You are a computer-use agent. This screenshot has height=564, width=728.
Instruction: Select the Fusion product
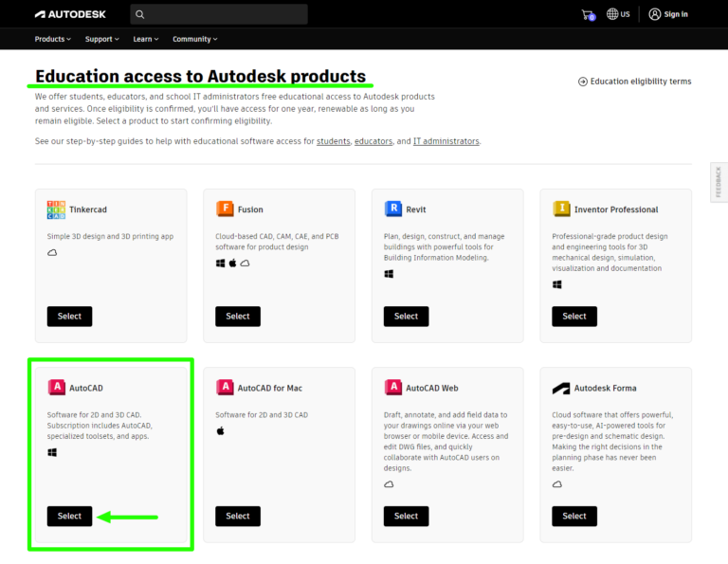pos(238,316)
